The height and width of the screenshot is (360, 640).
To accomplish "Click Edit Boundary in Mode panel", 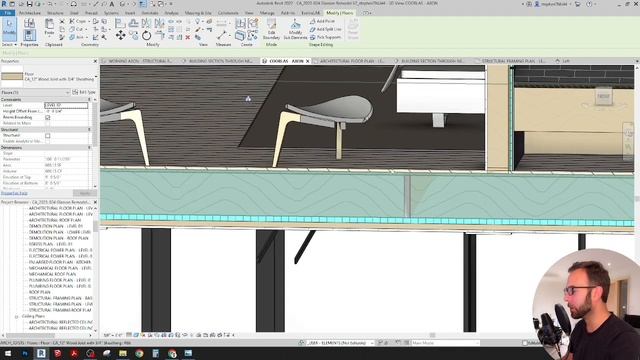I will 271,29.
